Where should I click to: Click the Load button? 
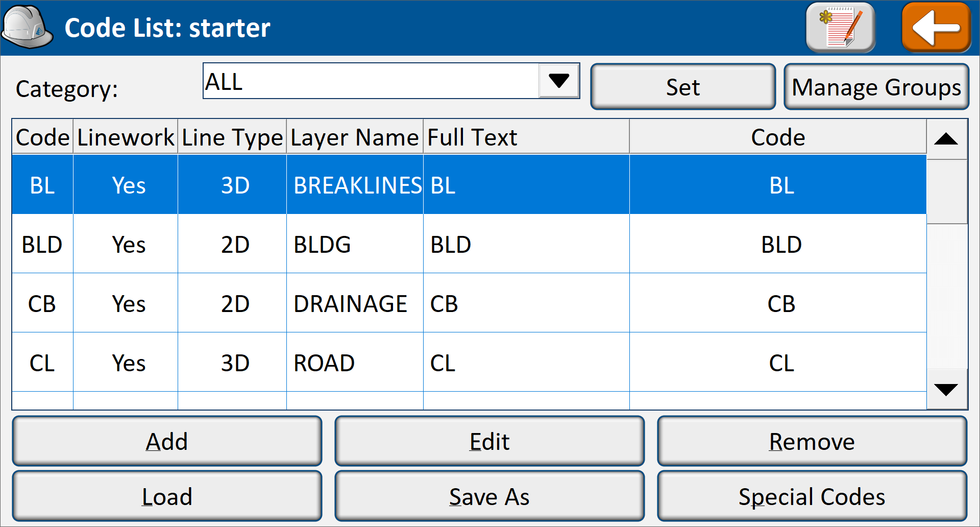coord(167,496)
